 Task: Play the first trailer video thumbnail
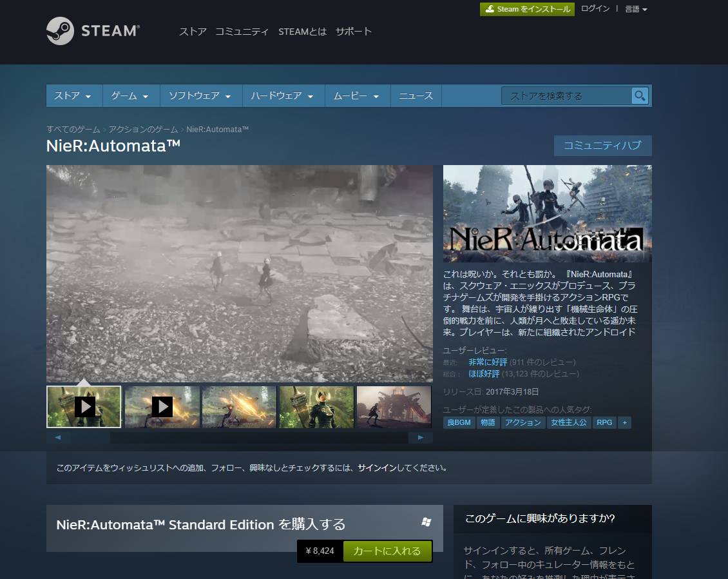(84, 407)
